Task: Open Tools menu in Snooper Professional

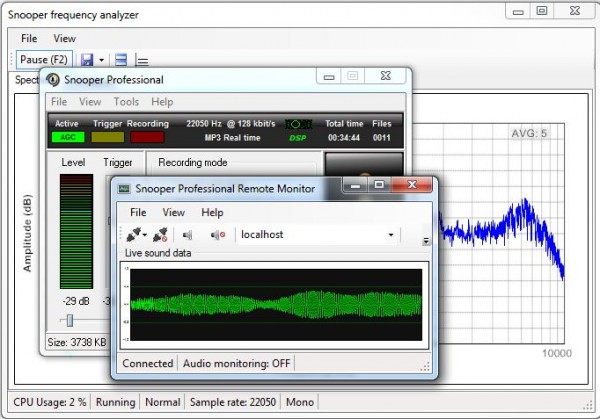Action: pos(126,102)
